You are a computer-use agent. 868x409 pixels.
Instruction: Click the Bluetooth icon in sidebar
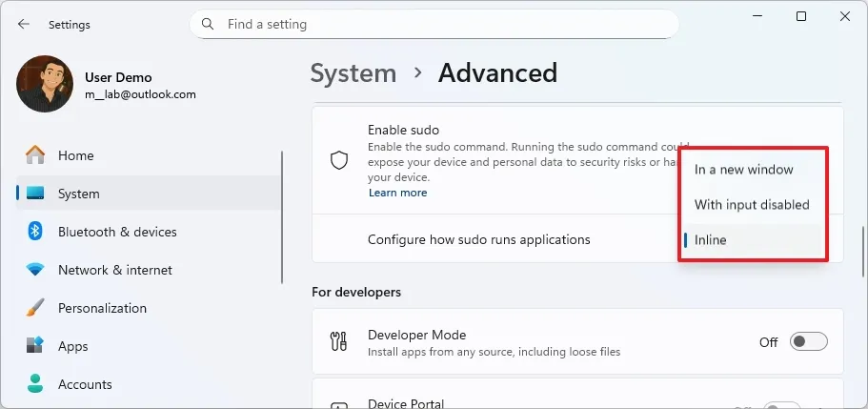[35, 231]
